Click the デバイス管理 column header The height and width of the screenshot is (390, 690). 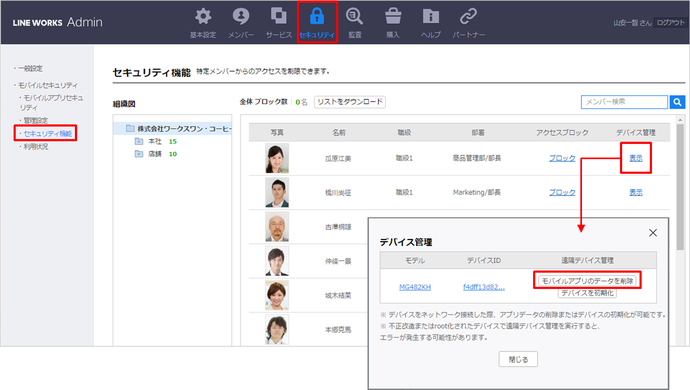point(636,132)
